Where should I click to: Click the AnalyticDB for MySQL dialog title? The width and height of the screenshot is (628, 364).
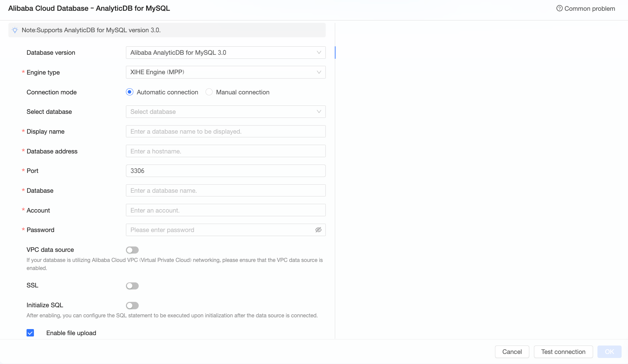pyautogui.click(x=89, y=8)
